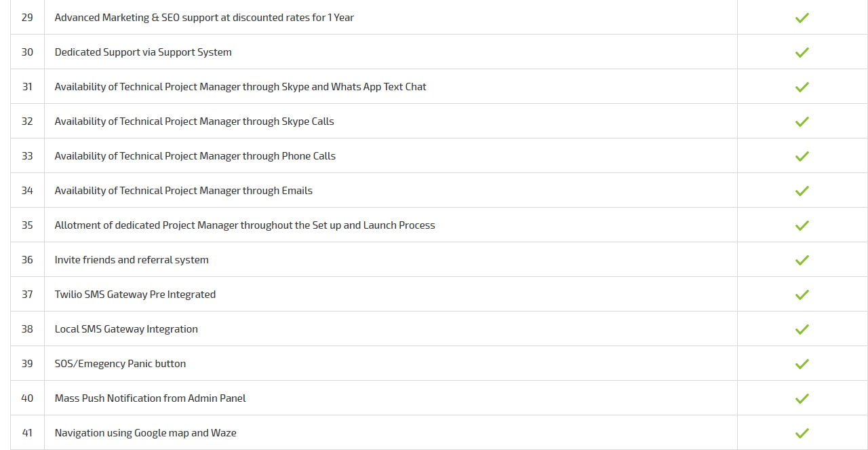Click the green checkmark in row 30
This screenshot has width=868, height=450.
click(802, 52)
